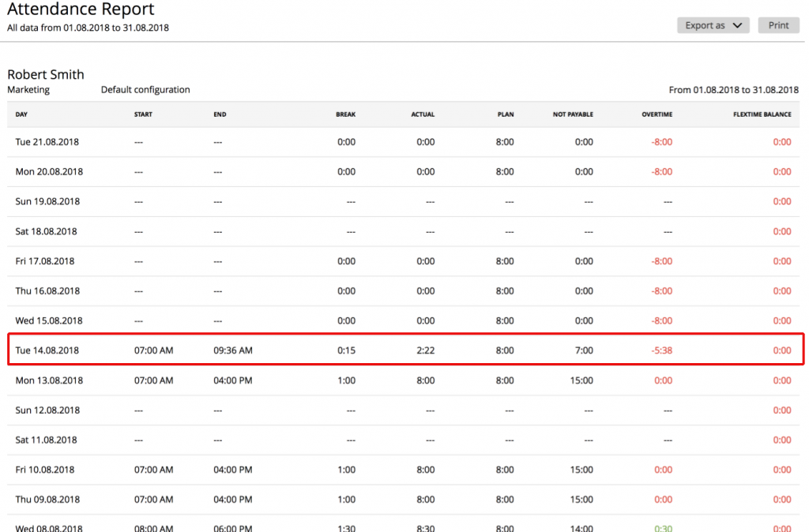Click 15:00 not payable on Mon 13.08.2018

click(x=581, y=380)
